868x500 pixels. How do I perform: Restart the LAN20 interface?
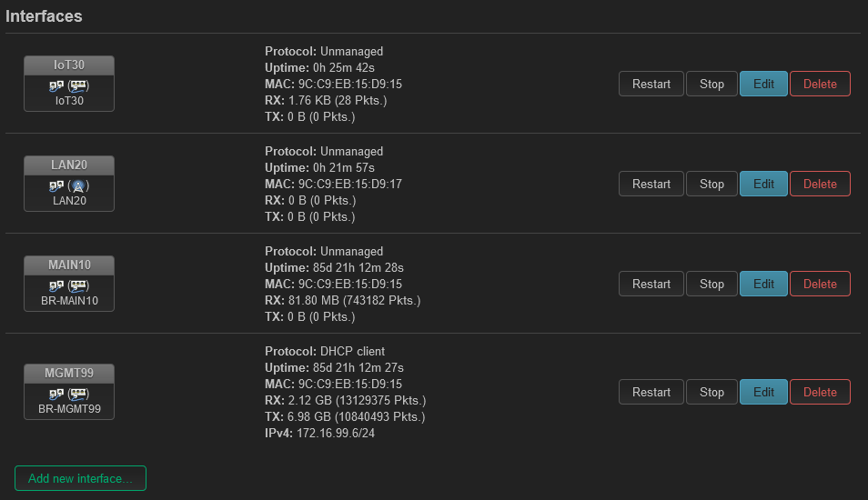(651, 184)
